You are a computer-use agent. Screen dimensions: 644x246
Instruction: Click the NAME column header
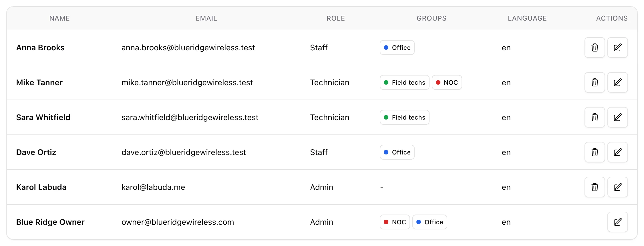(59, 18)
